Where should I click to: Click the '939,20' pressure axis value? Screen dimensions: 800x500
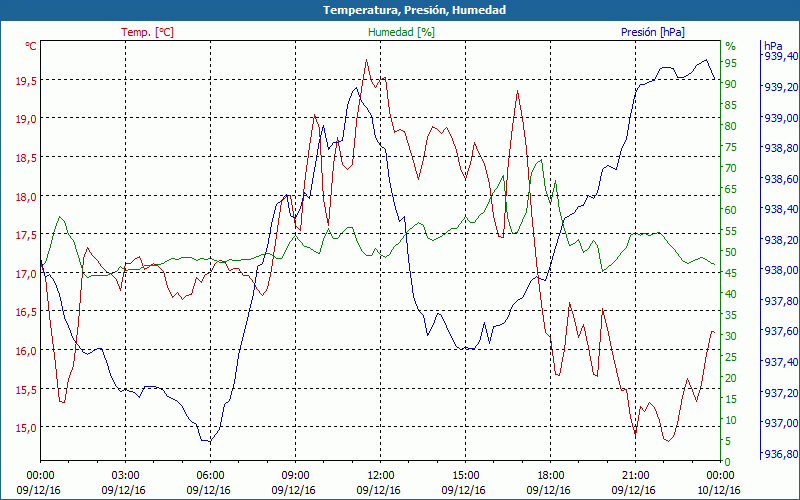pyautogui.click(x=781, y=87)
